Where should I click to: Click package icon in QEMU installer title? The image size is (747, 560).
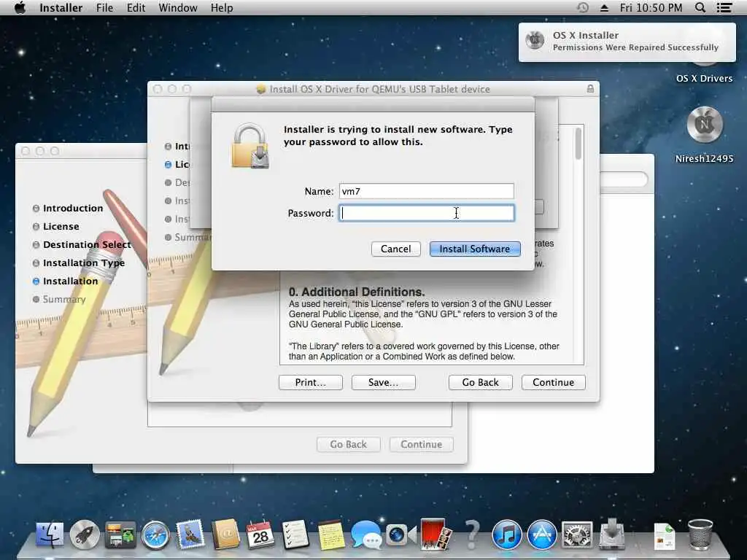pos(260,89)
